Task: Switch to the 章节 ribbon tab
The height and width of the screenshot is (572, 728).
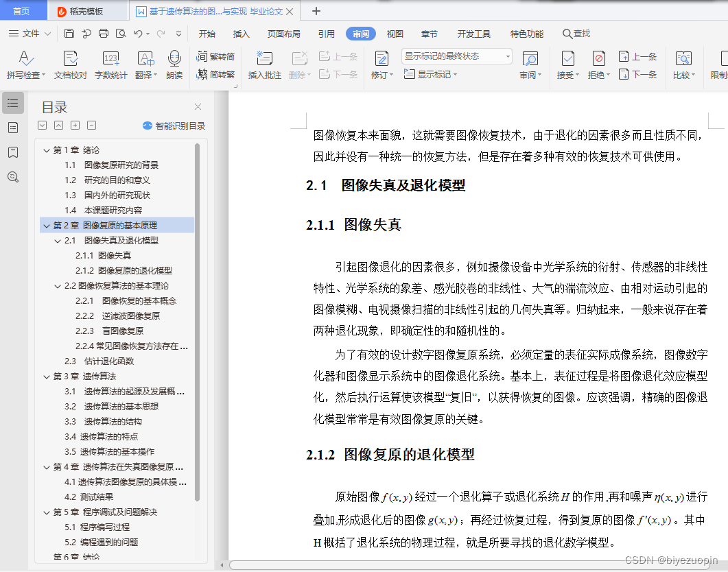Action: [430, 34]
